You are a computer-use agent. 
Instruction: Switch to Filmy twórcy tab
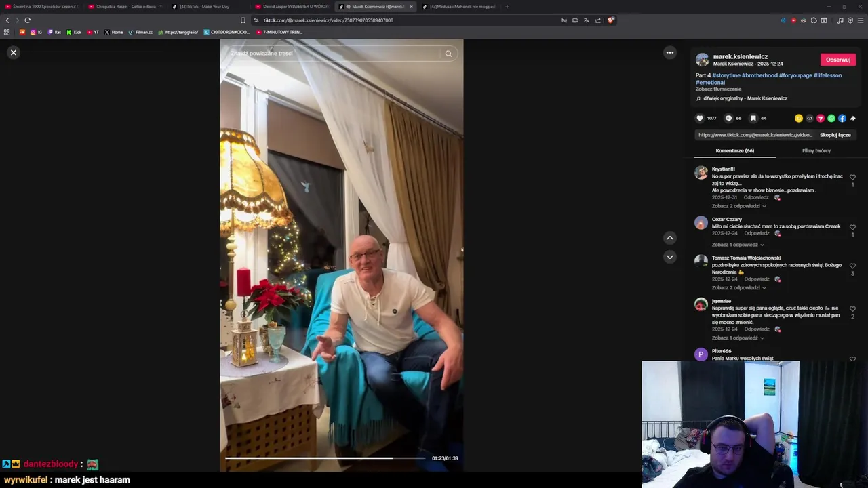[x=816, y=150]
